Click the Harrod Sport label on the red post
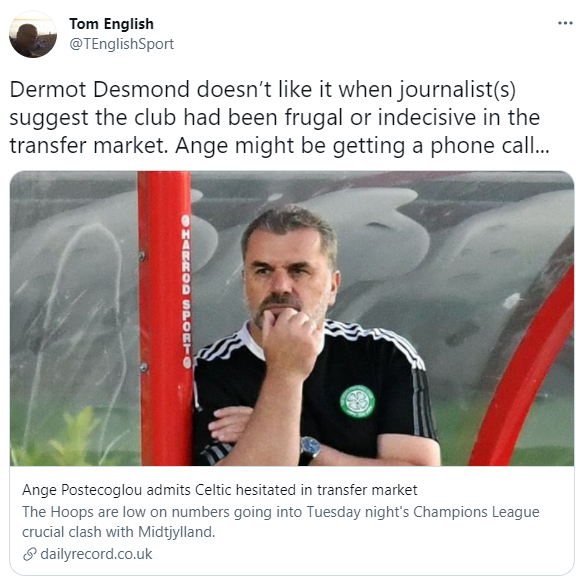 [186, 291]
